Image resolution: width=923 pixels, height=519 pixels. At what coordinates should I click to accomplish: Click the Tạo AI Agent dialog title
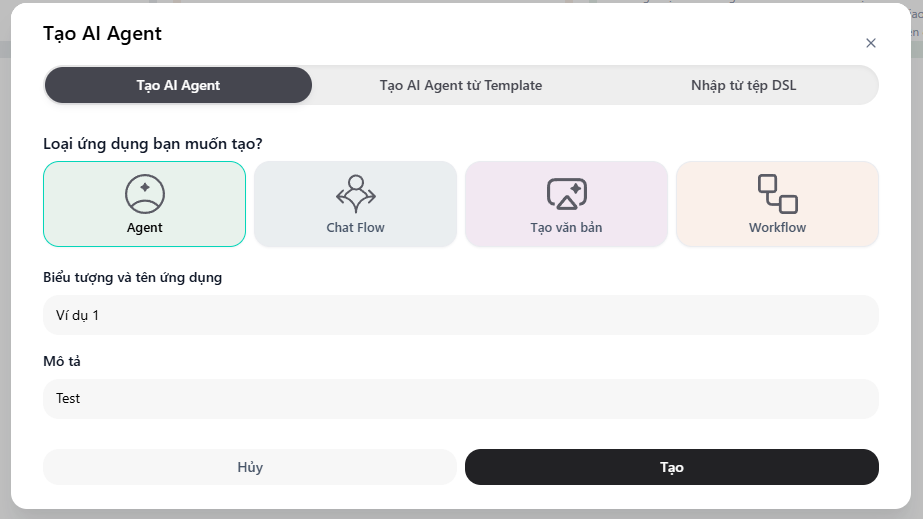click(x=102, y=34)
